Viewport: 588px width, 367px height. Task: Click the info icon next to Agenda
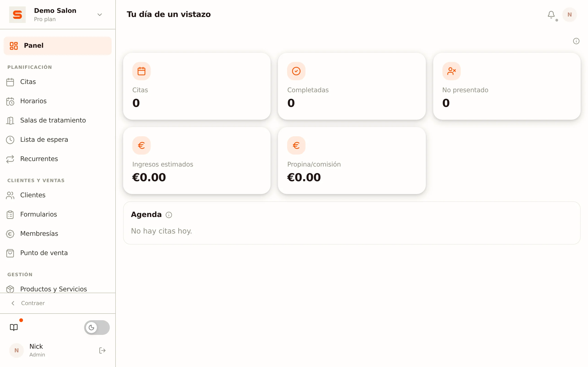[169, 215]
